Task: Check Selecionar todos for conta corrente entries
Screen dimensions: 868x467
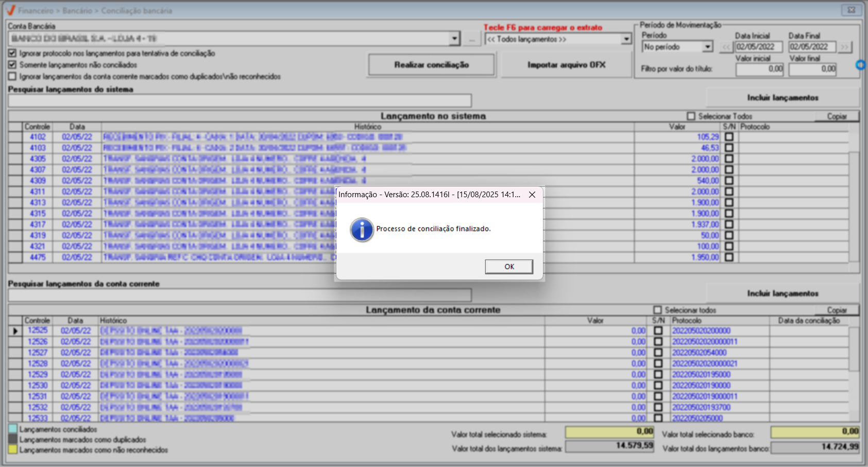Action: point(657,310)
